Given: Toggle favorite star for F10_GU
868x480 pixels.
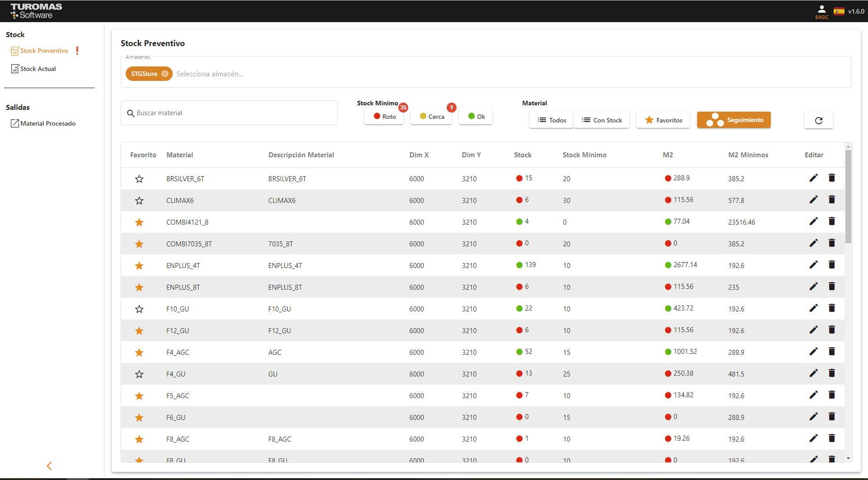Looking at the screenshot, I should coord(139,309).
